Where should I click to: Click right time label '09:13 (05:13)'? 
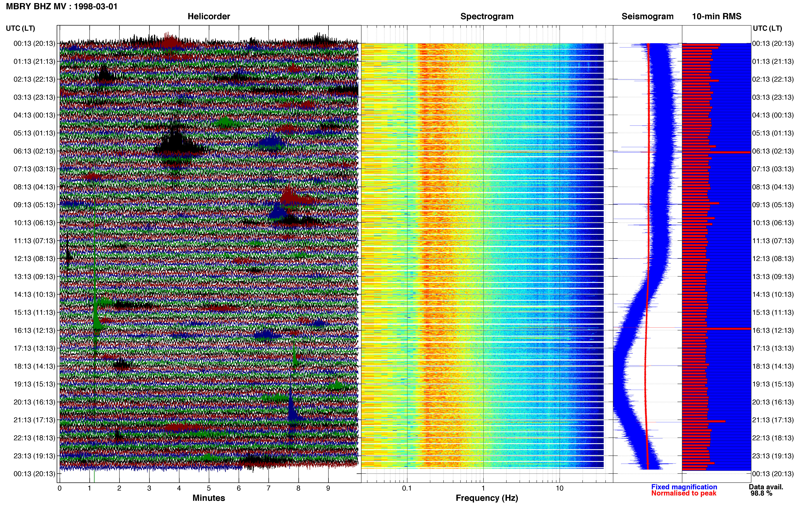click(x=773, y=205)
